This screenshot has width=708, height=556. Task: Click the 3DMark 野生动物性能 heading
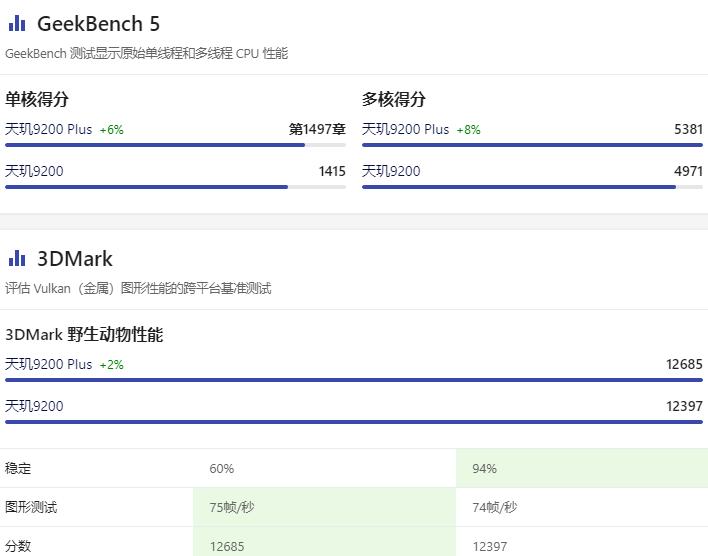tap(84, 335)
